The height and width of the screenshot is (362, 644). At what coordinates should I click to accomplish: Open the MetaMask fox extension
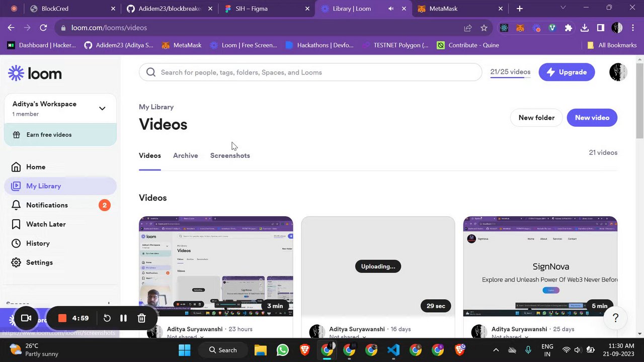click(x=520, y=28)
